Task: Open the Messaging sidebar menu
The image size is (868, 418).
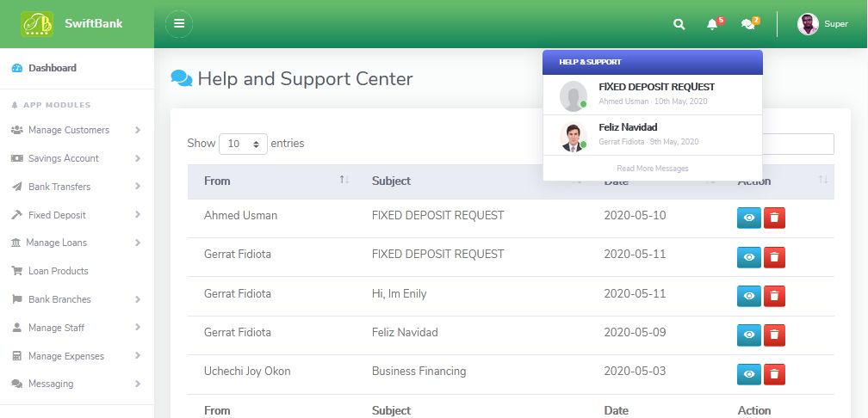Action: pos(51,384)
